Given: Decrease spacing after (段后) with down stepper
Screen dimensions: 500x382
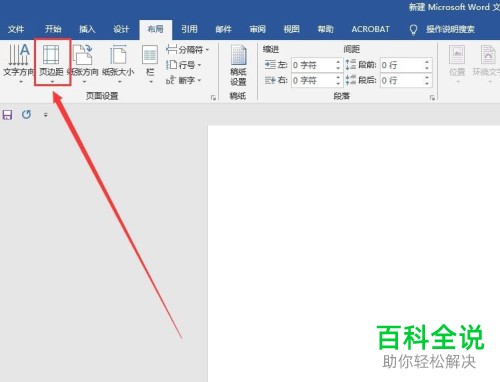Looking at the screenshot, I should click(x=427, y=84).
